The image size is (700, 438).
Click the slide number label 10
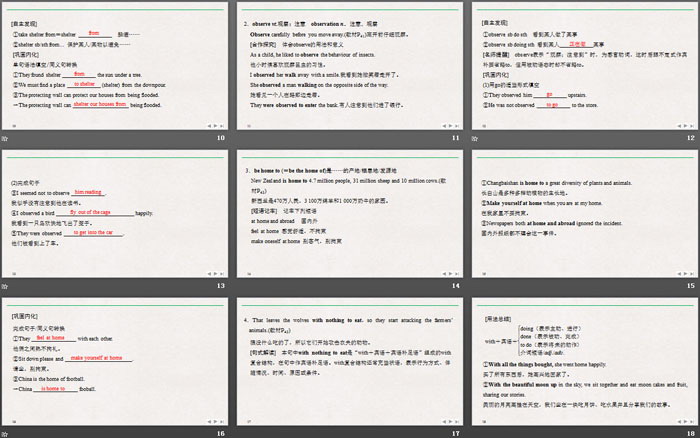[x=220, y=138]
